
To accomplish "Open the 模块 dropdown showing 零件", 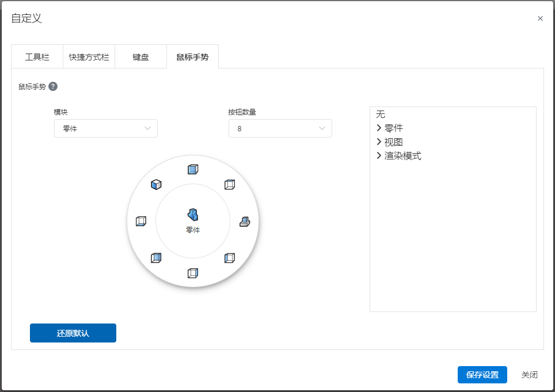I will point(106,128).
